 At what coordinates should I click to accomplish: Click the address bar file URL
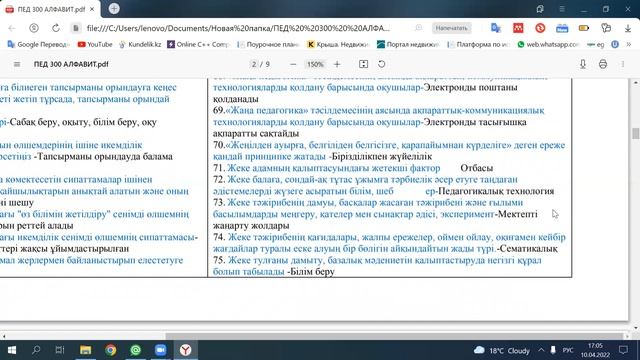point(238,28)
